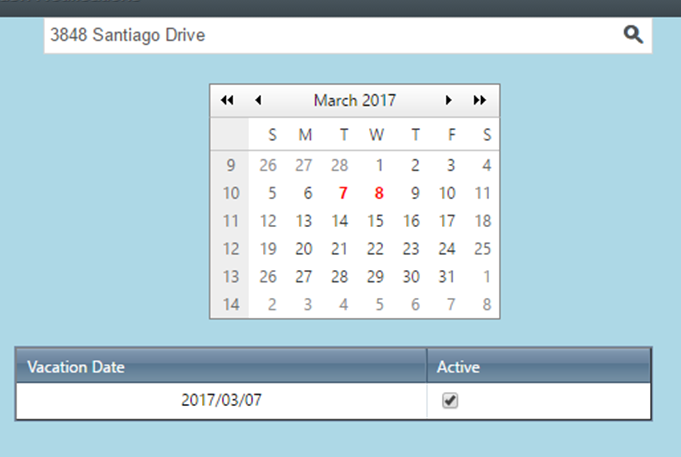The height and width of the screenshot is (457, 681).
Task: Advance to next month arrow
Action: coord(449,100)
